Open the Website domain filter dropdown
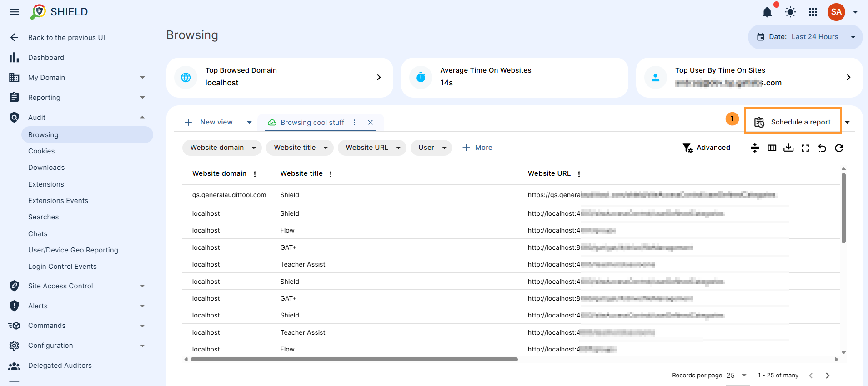Screen dimensions: 868x386 tap(222, 148)
